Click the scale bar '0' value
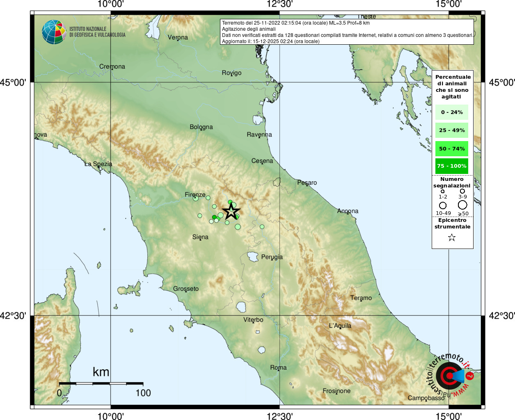The image size is (515, 420). (59, 393)
